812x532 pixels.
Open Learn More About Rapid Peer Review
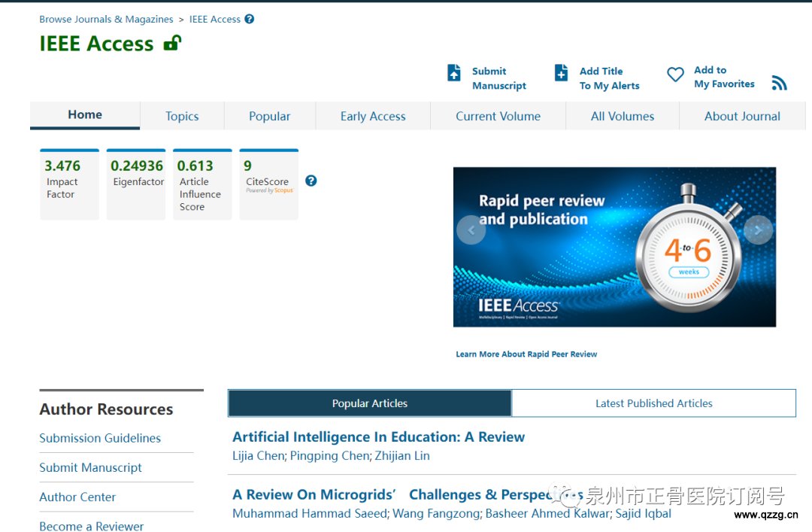526,354
